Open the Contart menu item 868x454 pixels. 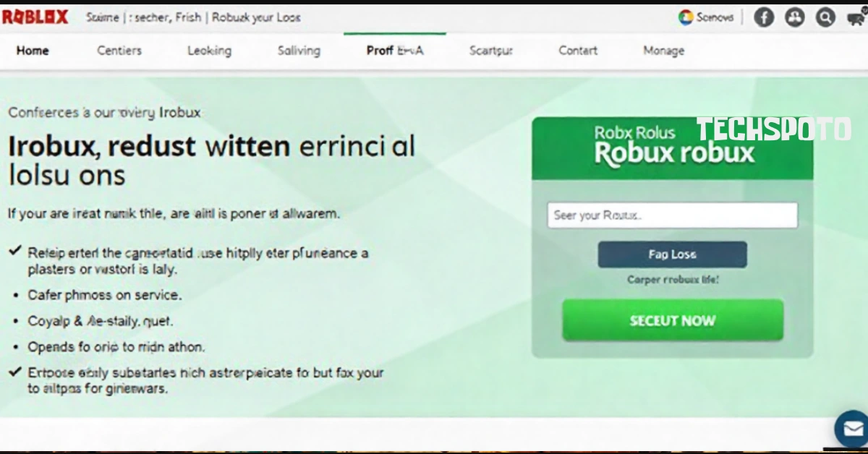click(x=578, y=51)
